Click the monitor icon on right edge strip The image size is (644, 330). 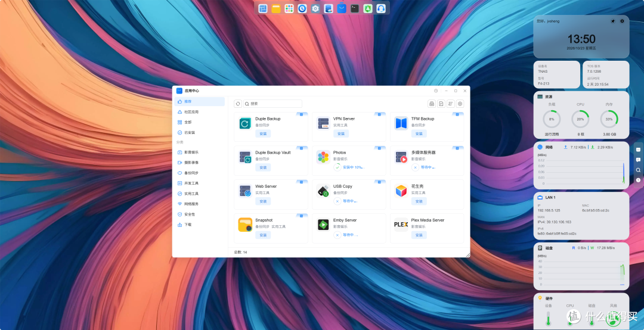[x=638, y=150]
